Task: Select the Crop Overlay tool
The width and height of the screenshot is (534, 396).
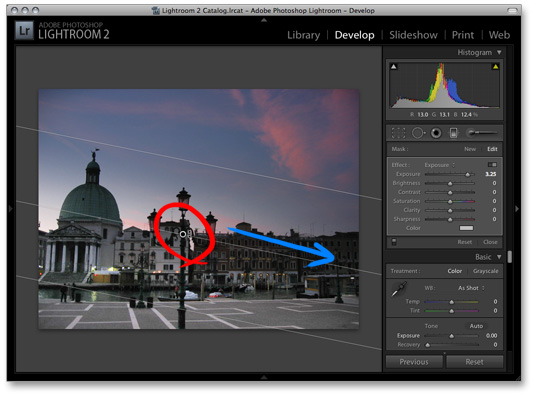Action: click(x=398, y=133)
